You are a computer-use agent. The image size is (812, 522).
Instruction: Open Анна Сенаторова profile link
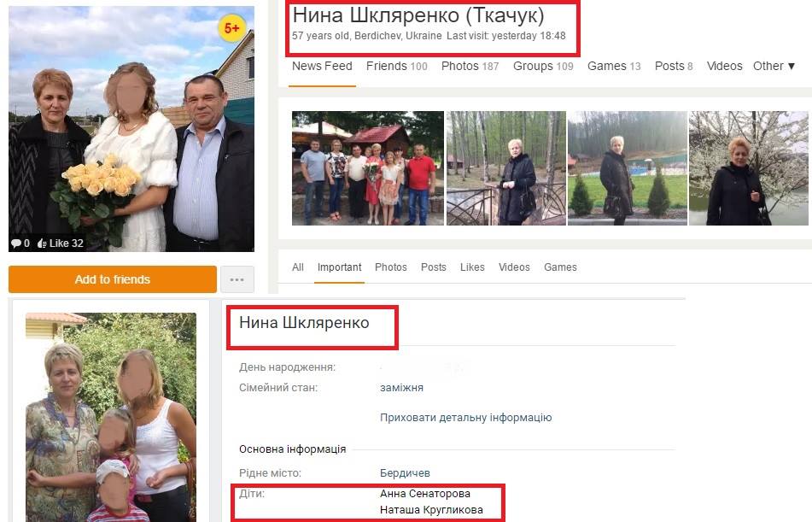424,494
